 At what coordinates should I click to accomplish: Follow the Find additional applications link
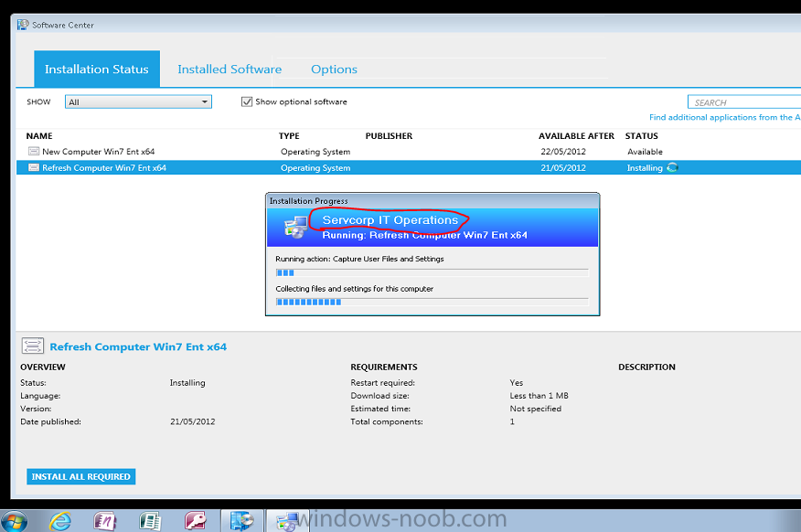[x=725, y=117]
